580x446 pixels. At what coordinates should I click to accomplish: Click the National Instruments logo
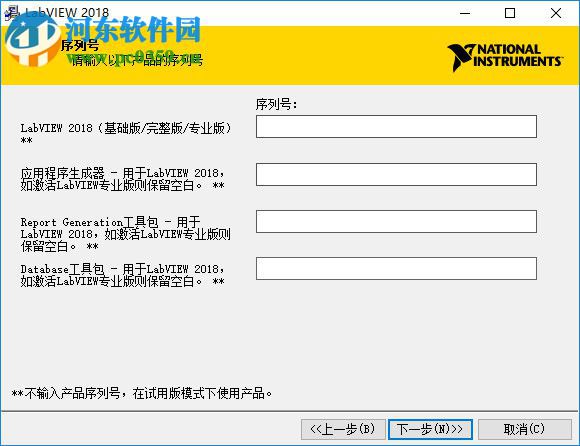click(x=505, y=57)
